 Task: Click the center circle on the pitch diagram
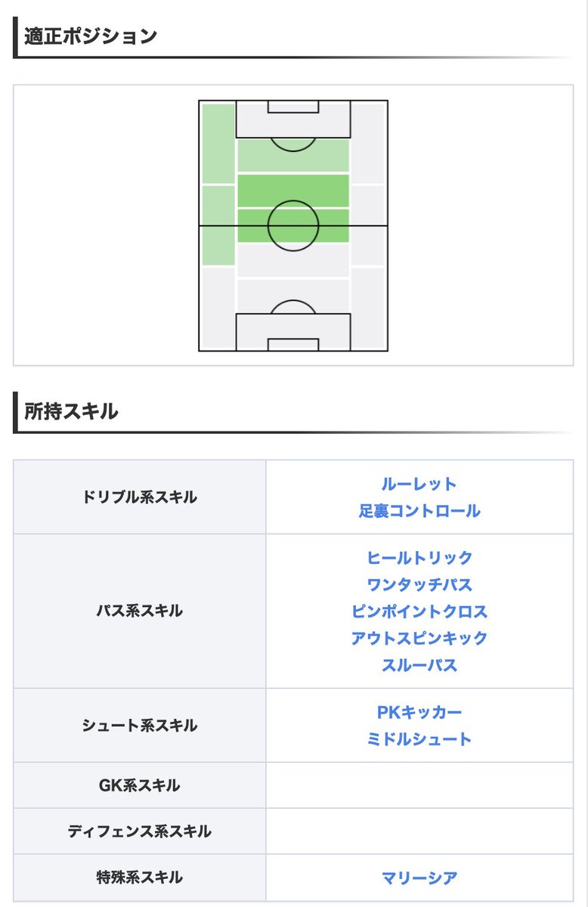click(293, 225)
